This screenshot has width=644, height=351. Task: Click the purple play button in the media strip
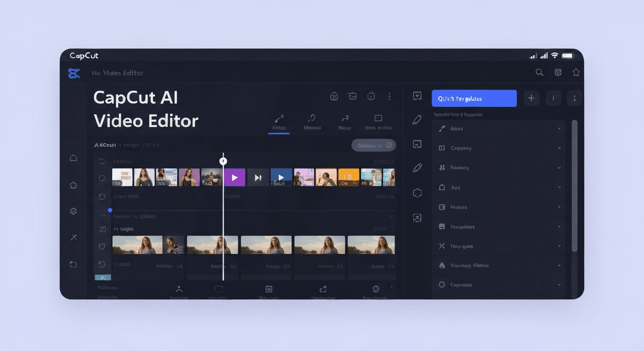click(235, 177)
